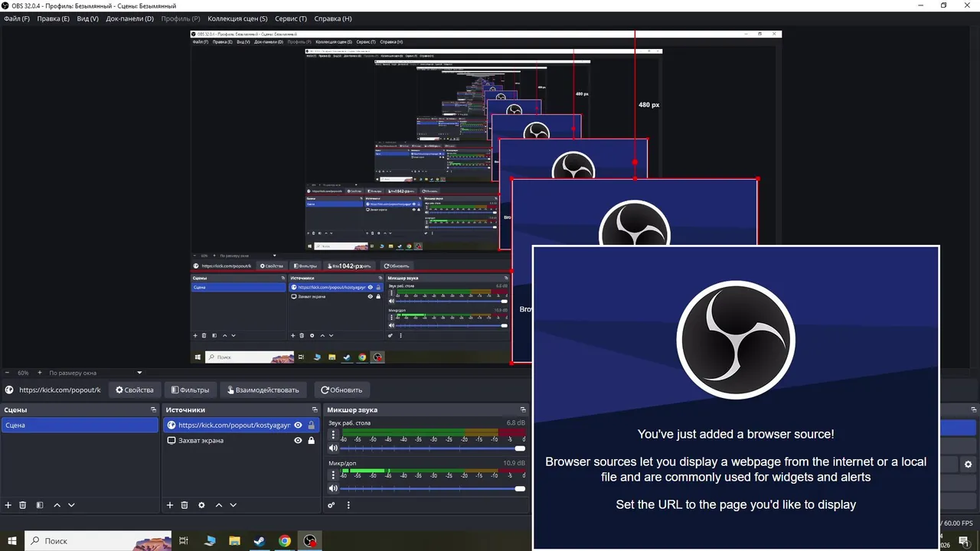Open options for the Микр/доп channel

(x=333, y=475)
